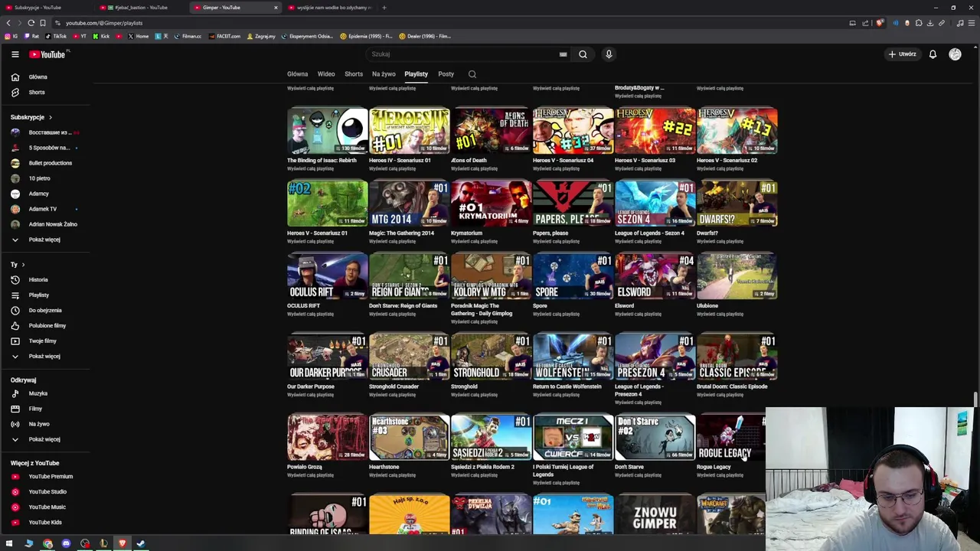
Task: Open Return to Castle Wolfenstein playlist title
Action: tap(567, 386)
